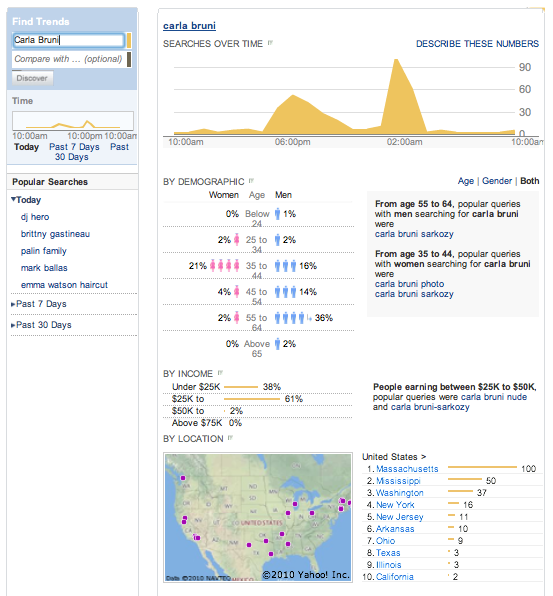Click the Discover button
The image size is (553, 596).
pyautogui.click(x=32, y=78)
